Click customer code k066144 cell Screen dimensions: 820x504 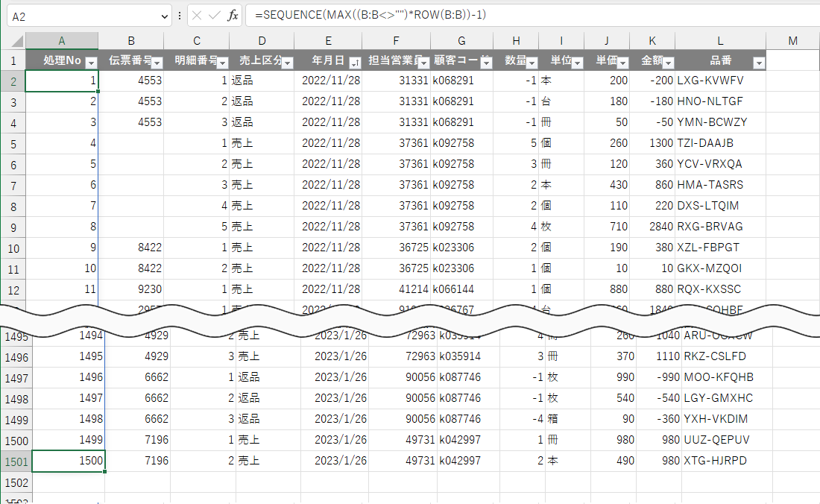[461, 289]
